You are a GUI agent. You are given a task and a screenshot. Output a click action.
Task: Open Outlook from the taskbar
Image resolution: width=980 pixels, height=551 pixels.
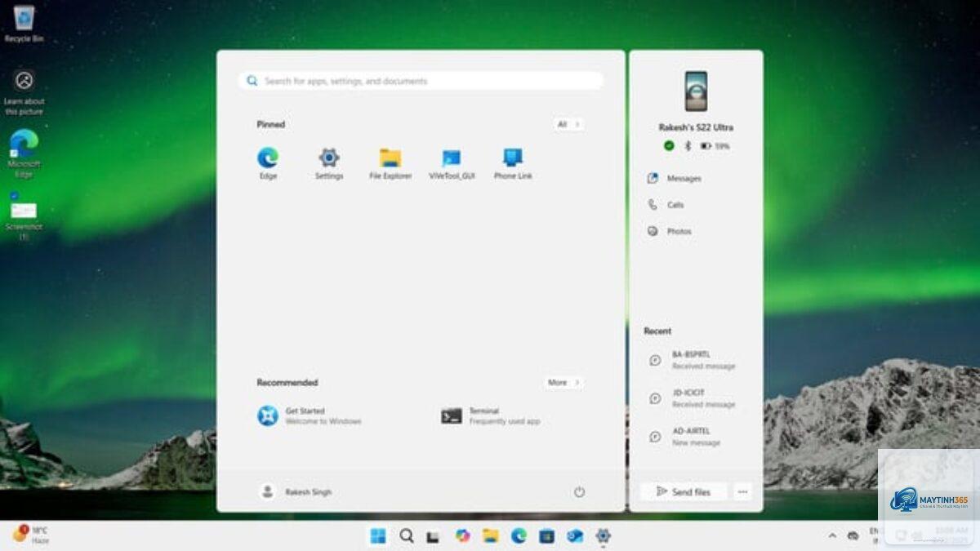[575, 535]
